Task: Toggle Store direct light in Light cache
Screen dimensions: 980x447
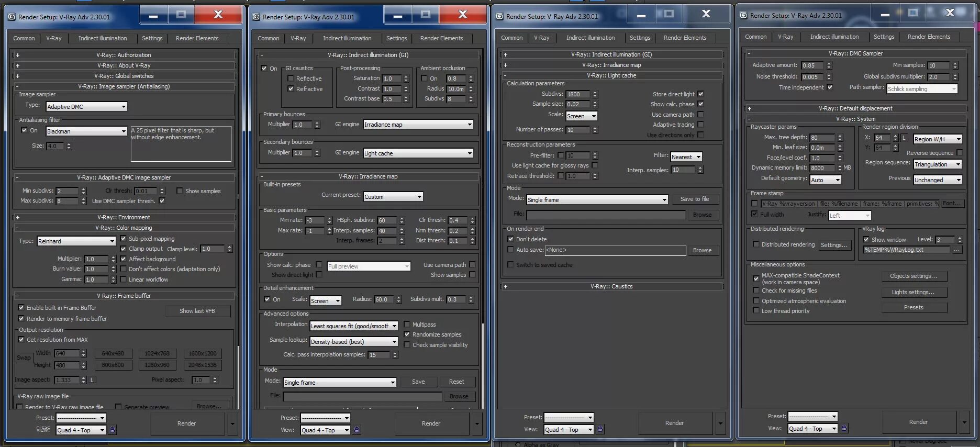Action: click(x=700, y=94)
